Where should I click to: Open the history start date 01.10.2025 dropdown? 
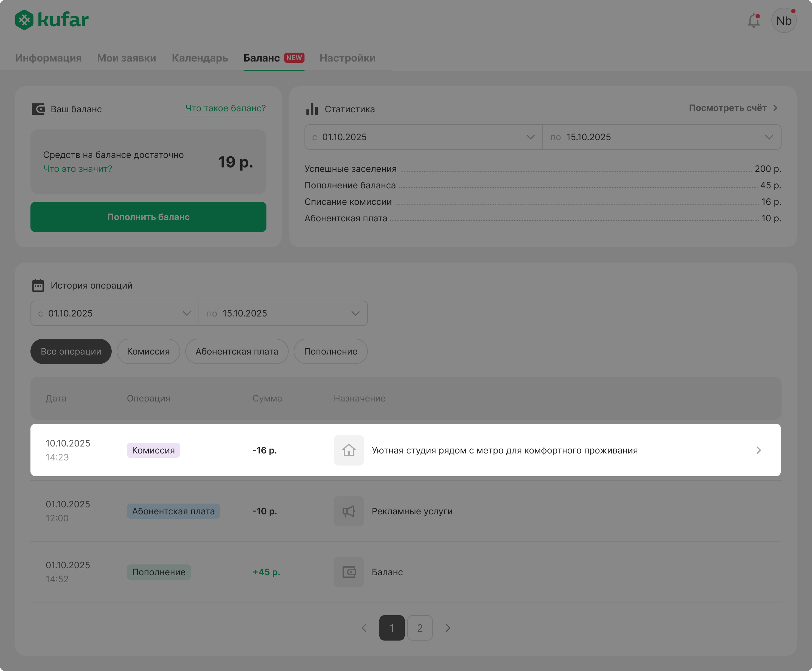(x=115, y=314)
